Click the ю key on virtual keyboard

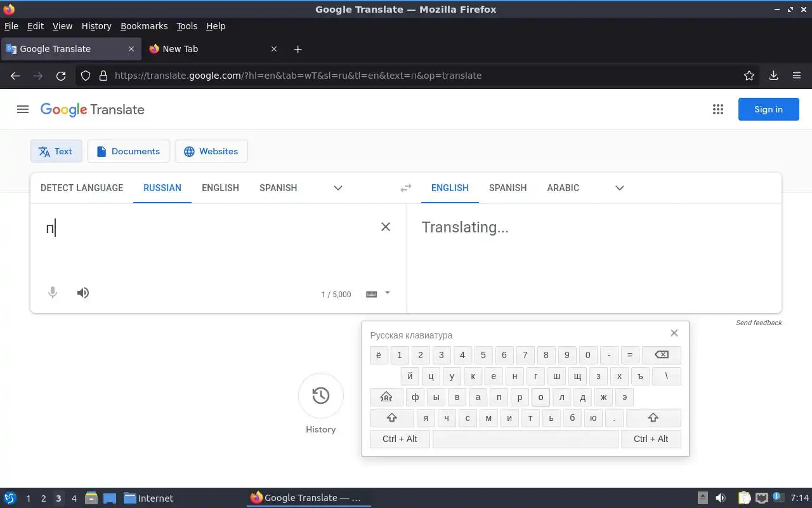593,418
